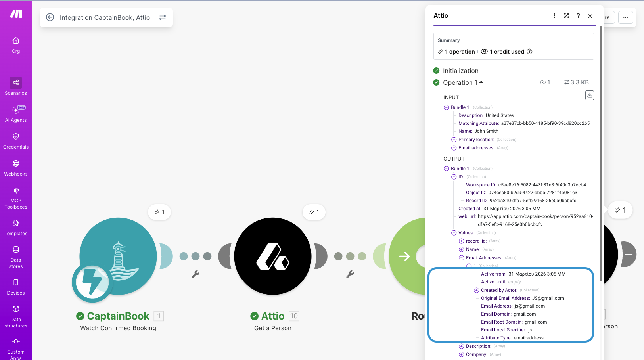Open Data stores section
The image size is (644, 360).
(x=16, y=257)
